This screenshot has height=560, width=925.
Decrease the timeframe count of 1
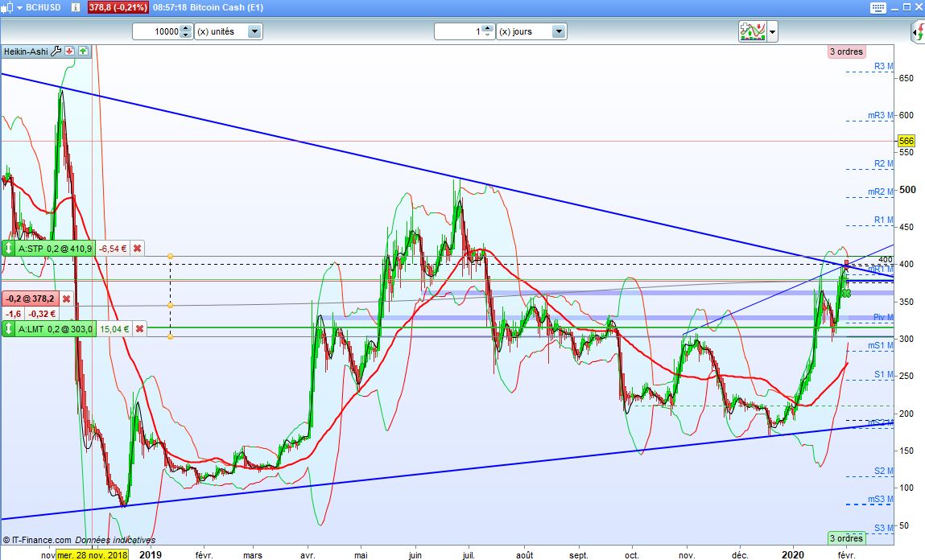(x=487, y=35)
